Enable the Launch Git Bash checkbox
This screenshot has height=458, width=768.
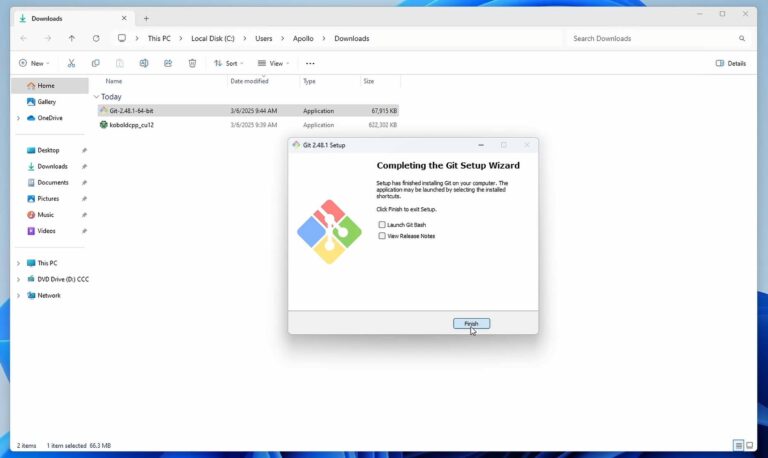point(382,224)
